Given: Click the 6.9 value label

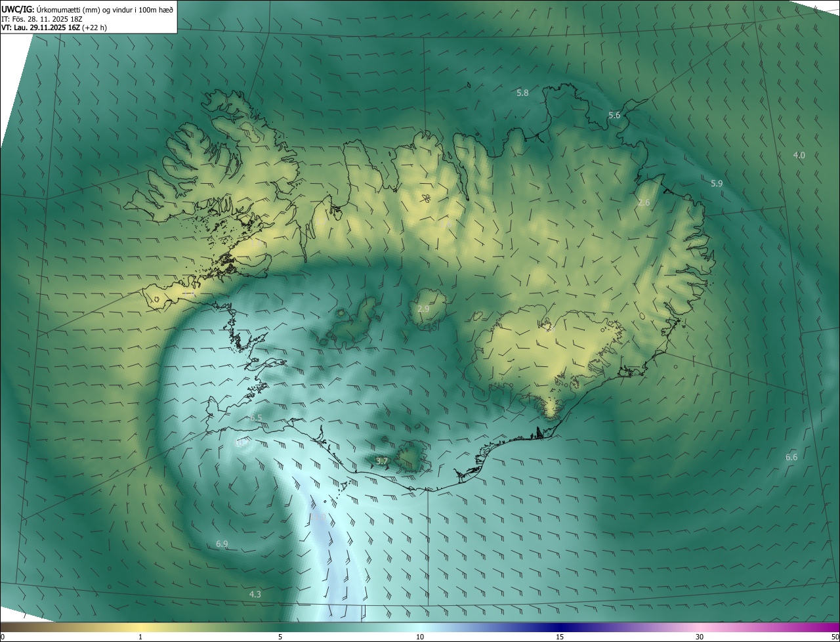Looking at the screenshot, I should [222, 544].
